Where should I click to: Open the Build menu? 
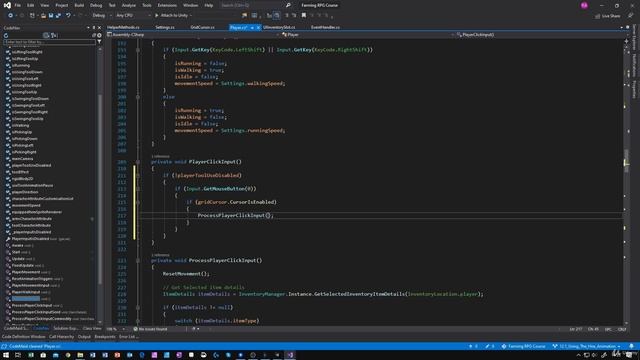point(79,5)
